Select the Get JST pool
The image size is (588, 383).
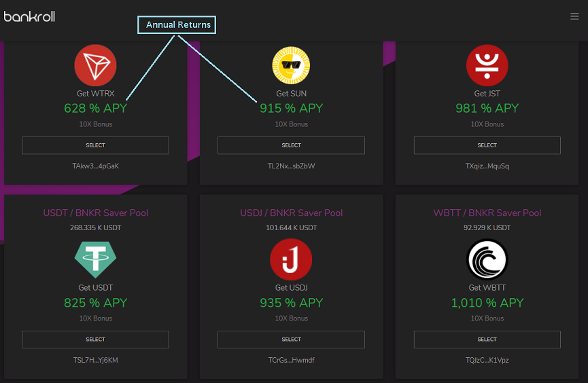pos(487,145)
